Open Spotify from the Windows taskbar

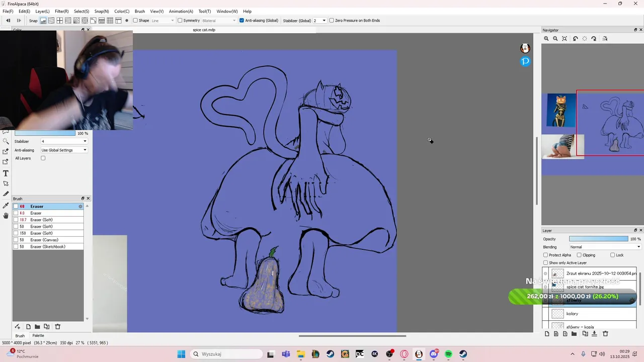point(448,354)
